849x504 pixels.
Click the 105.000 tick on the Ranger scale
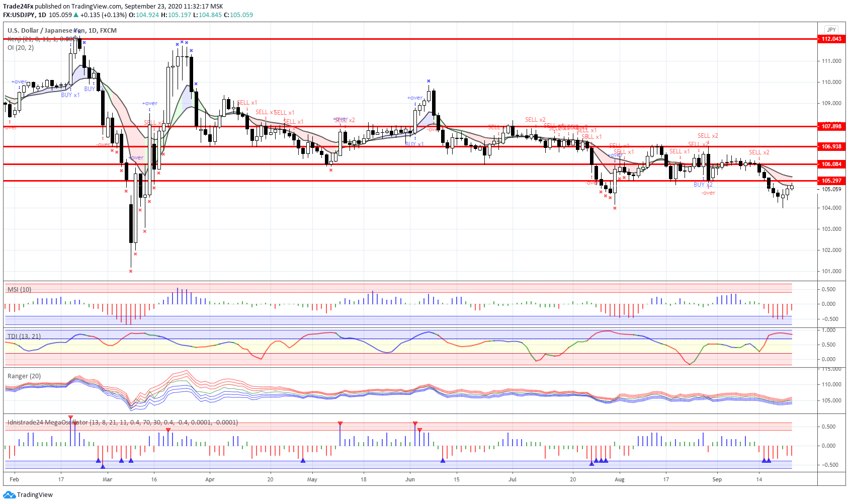pos(831,401)
